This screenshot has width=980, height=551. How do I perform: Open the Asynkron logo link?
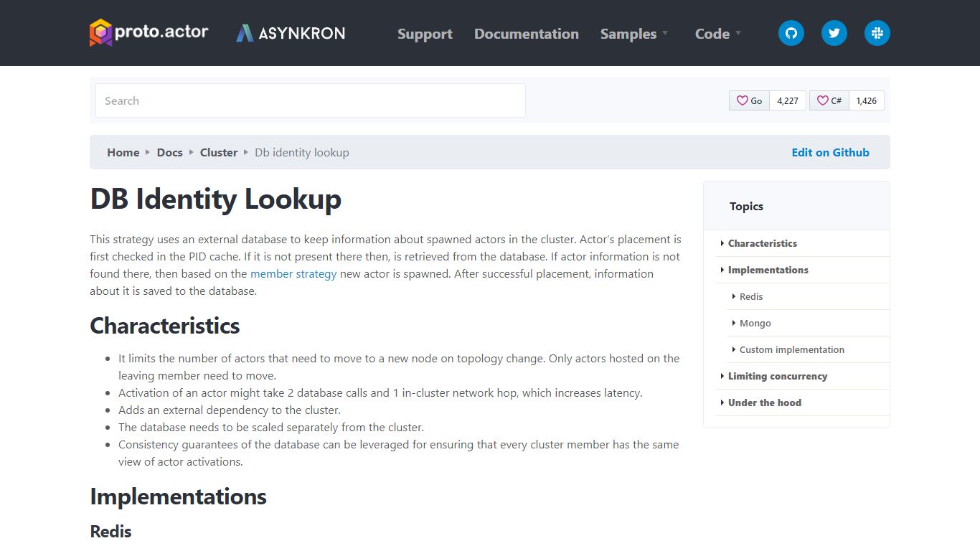pos(291,33)
